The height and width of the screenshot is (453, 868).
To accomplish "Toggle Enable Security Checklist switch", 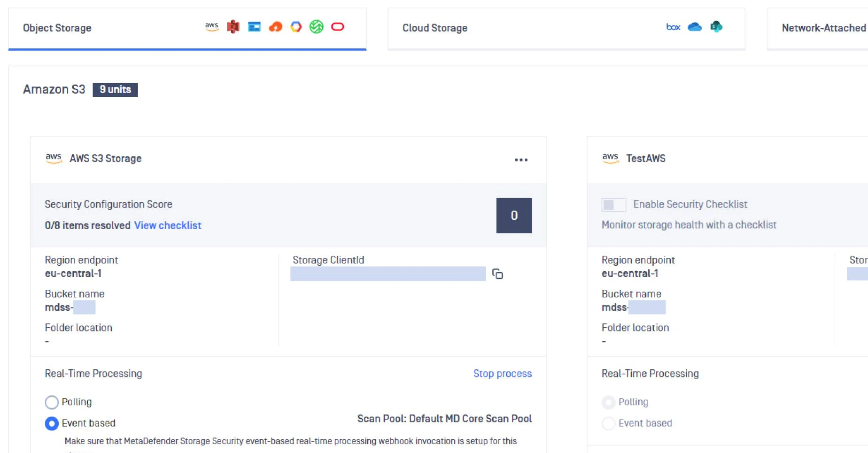I will tap(613, 205).
